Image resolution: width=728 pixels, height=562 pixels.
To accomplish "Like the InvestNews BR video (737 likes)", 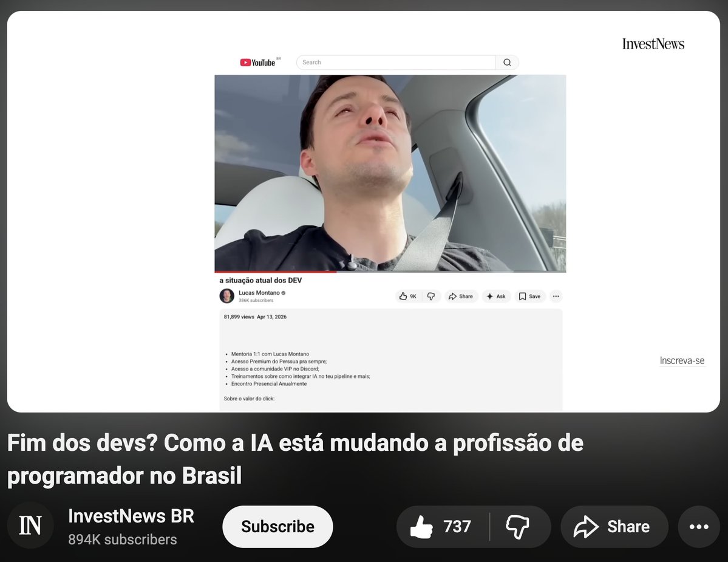I will [x=442, y=527].
